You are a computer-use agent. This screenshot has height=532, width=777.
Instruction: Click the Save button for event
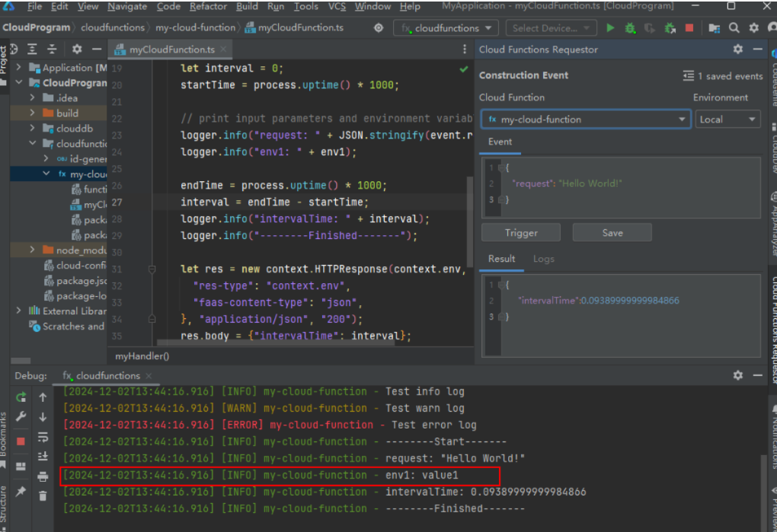click(612, 233)
